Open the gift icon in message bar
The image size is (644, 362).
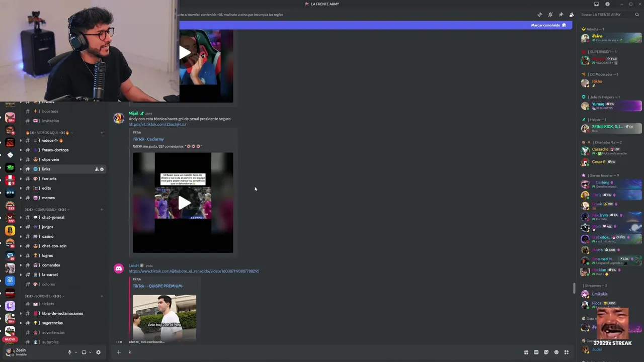526,352
